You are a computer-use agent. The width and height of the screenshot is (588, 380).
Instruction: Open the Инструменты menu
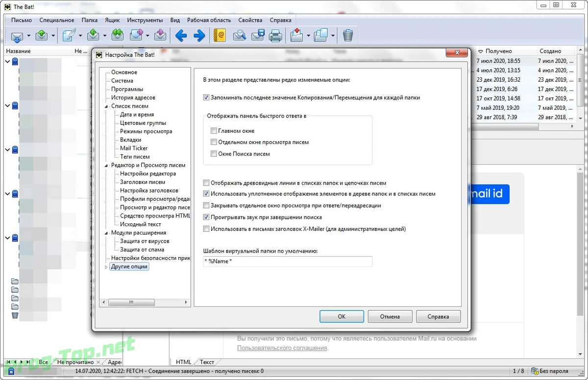coord(145,20)
